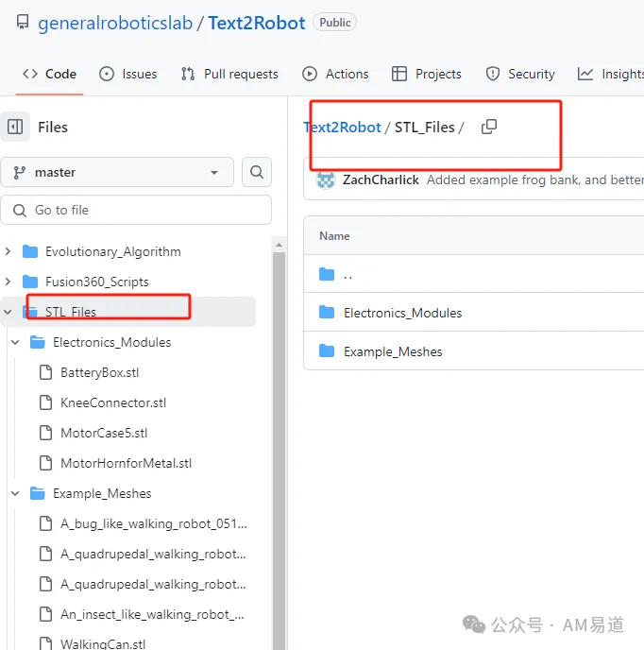Viewport: 644px width, 650px height.
Task: Open WalkingCan.stl in the tree
Action: (103, 643)
